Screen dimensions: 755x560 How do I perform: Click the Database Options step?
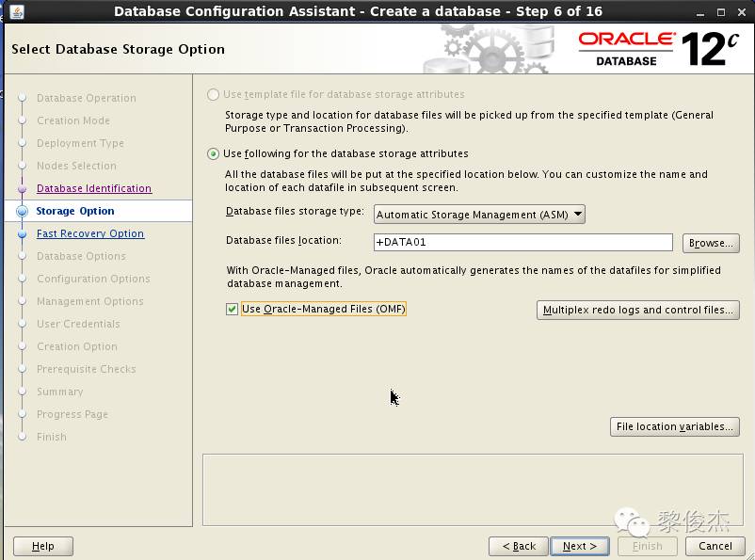pyautogui.click(x=81, y=256)
